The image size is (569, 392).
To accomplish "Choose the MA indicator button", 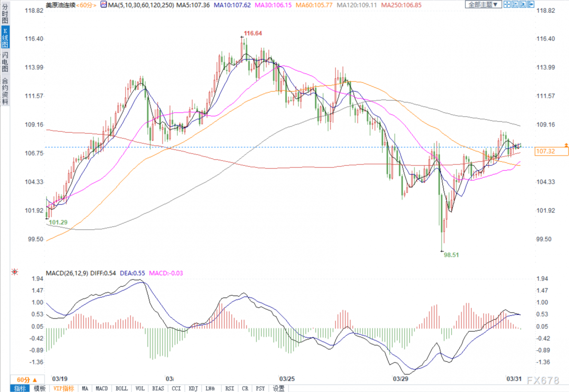I will pos(85,388).
